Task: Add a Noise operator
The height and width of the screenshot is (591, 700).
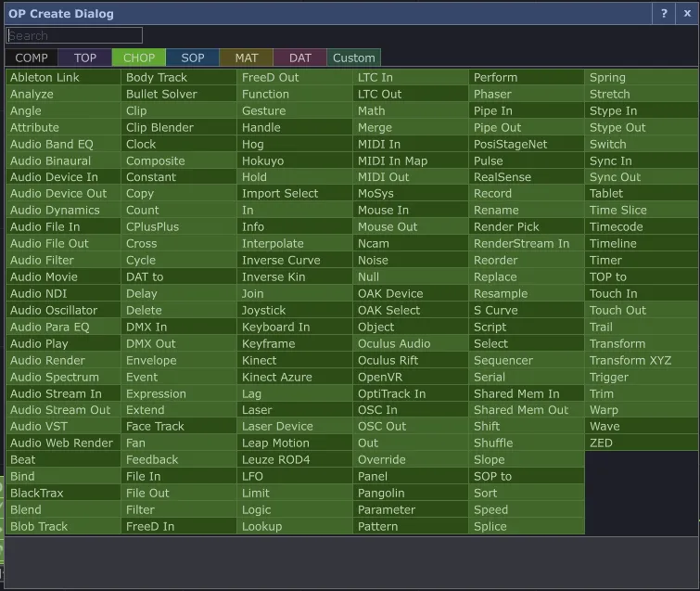Action: (411, 260)
